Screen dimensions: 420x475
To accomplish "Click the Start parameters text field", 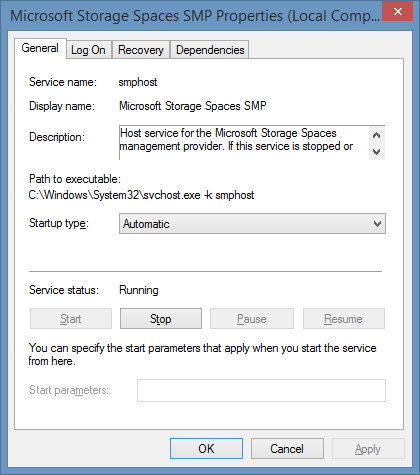I will [261, 390].
